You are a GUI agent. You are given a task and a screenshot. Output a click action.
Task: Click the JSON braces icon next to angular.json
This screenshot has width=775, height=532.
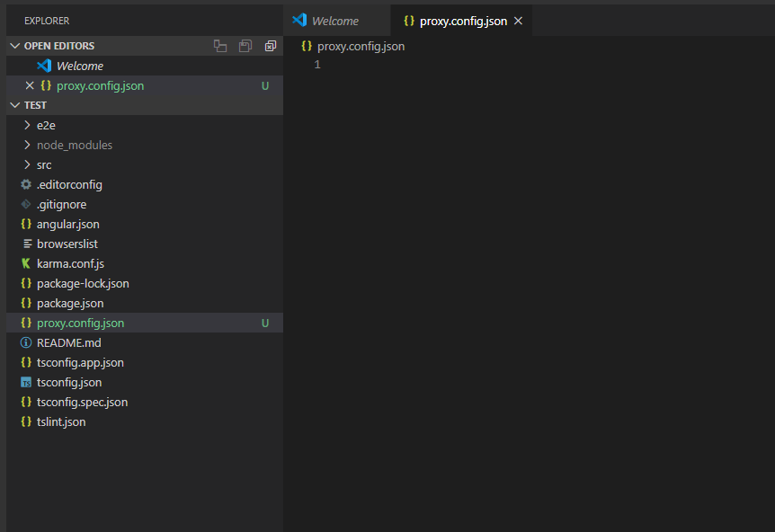[26, 224]
